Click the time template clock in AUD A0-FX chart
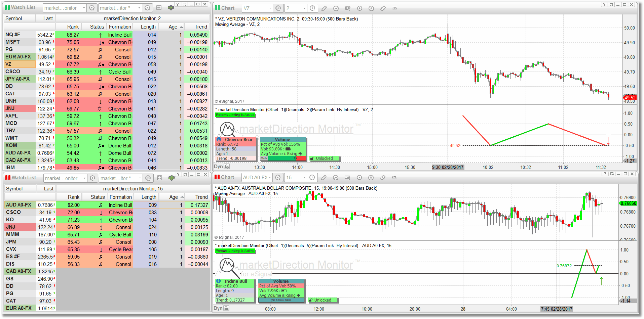 coord(312,177)
